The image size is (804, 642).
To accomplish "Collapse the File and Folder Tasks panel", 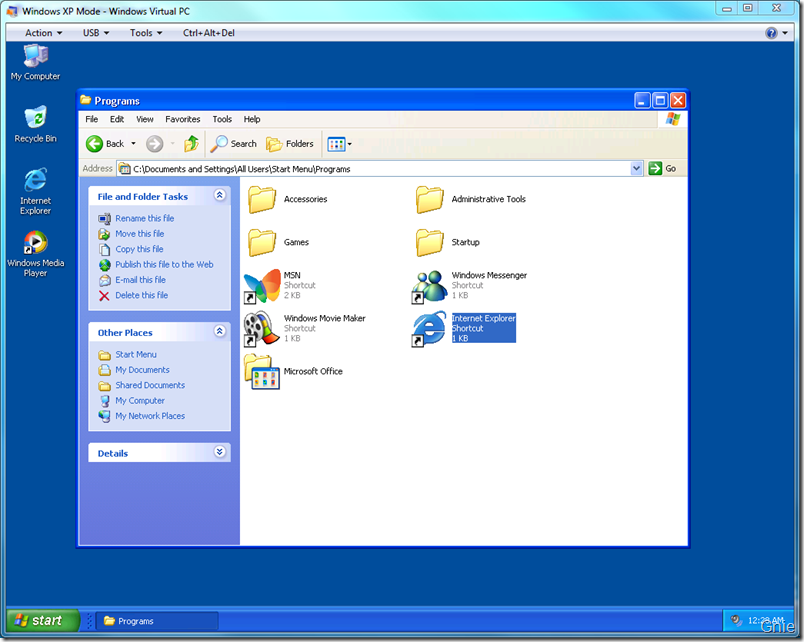I will [220, 197].
